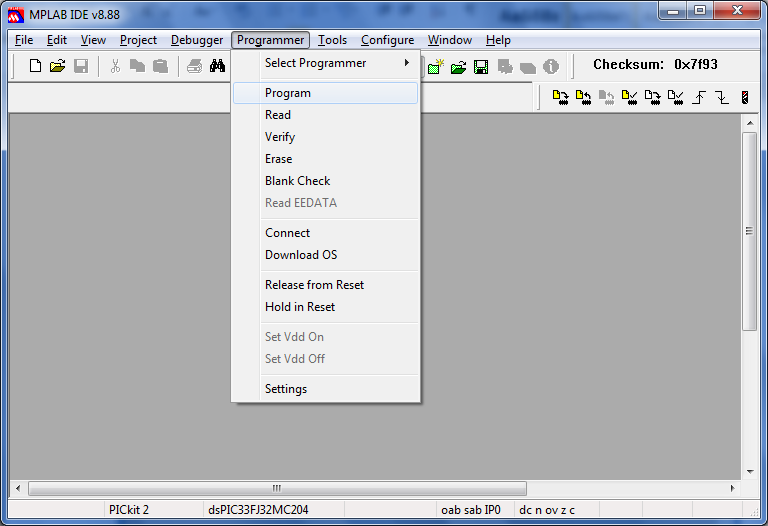This screenshot has width=768, height=526.
Task: Select Verify in the dropdown menu
Action: pos(326,137)
